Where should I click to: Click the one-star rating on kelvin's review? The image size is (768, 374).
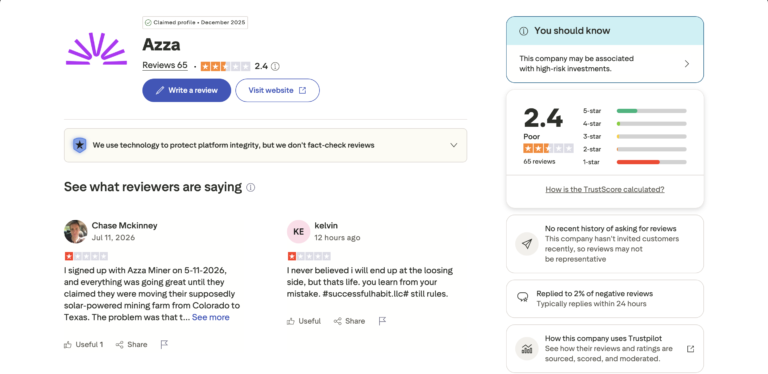309,256
